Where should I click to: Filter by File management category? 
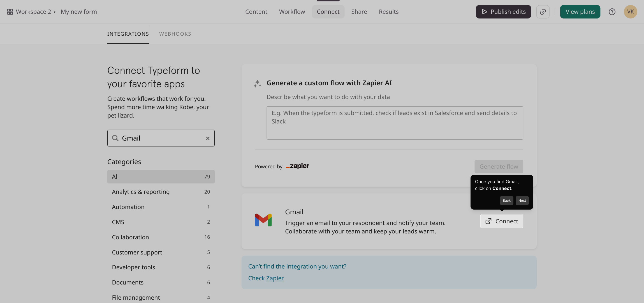[x=161, y=298]
